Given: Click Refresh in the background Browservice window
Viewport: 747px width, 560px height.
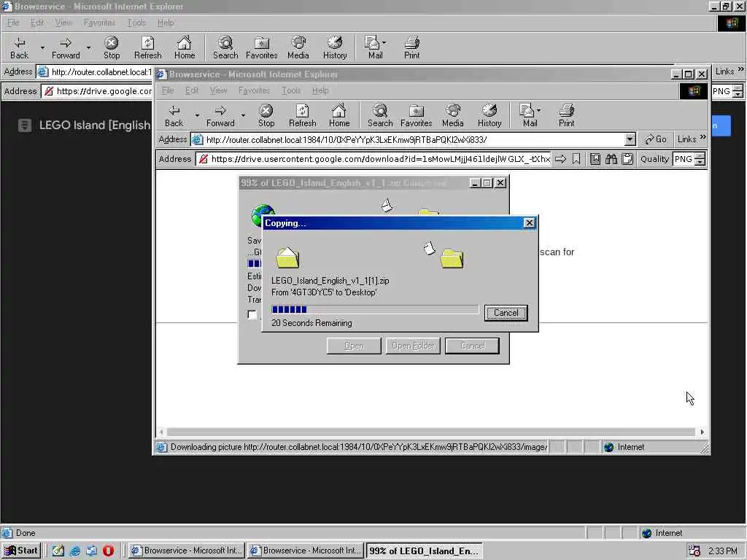Looking at the screenshot, I should tap(147, 48).
